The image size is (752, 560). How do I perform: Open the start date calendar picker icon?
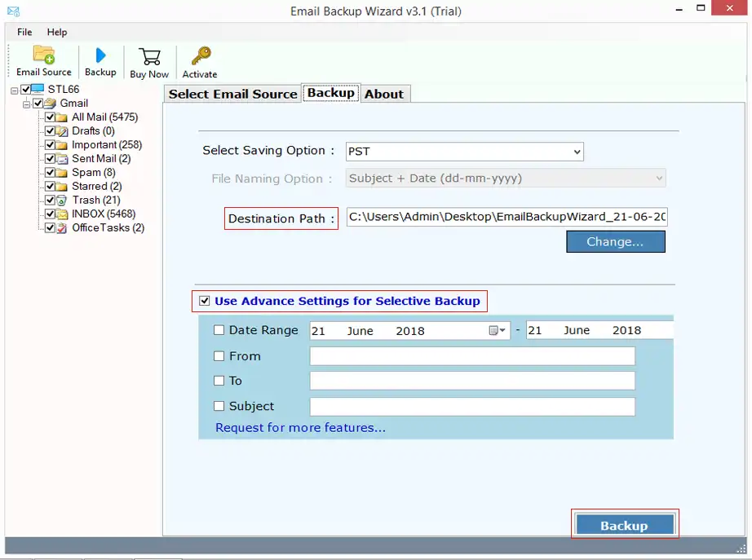(x=498, y=330)
